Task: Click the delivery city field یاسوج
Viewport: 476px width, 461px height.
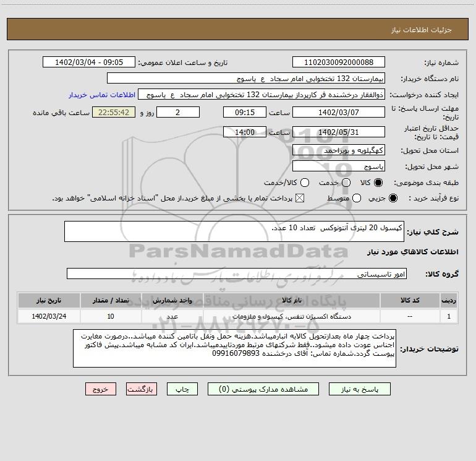Action: coord(339,166)
